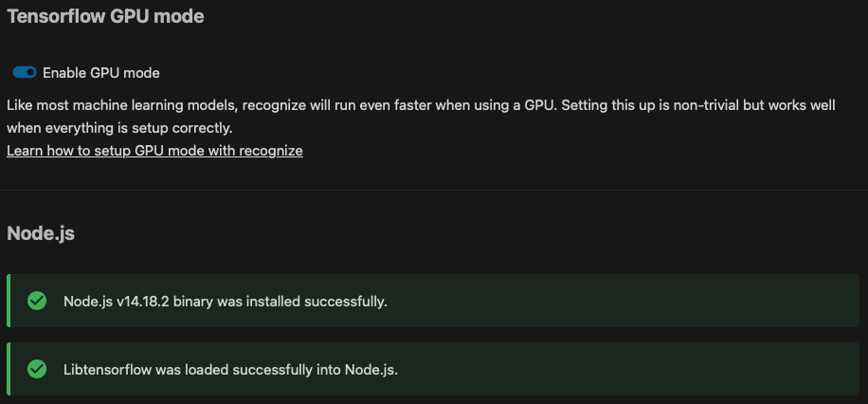Image resolution: width=868 pixels, height=404 pixels.
Task: Toggle the Enable GPU mode switch
Action: point(25,73)
